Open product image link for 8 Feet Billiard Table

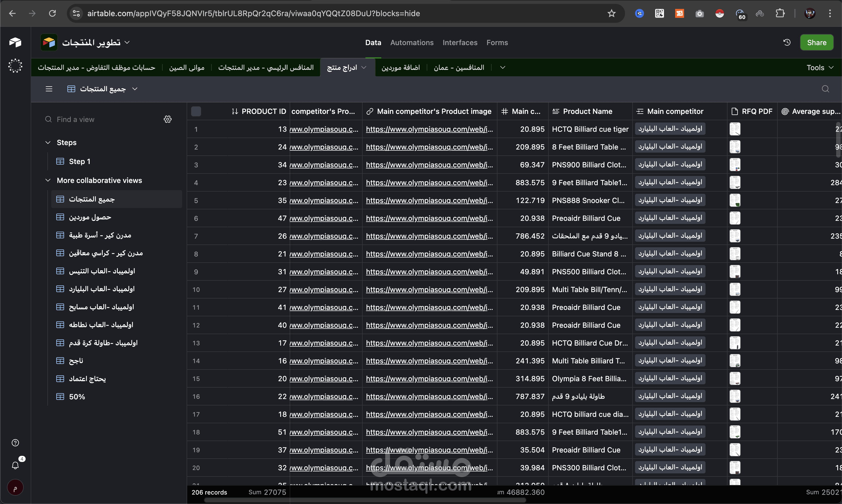tap(429, 147)
